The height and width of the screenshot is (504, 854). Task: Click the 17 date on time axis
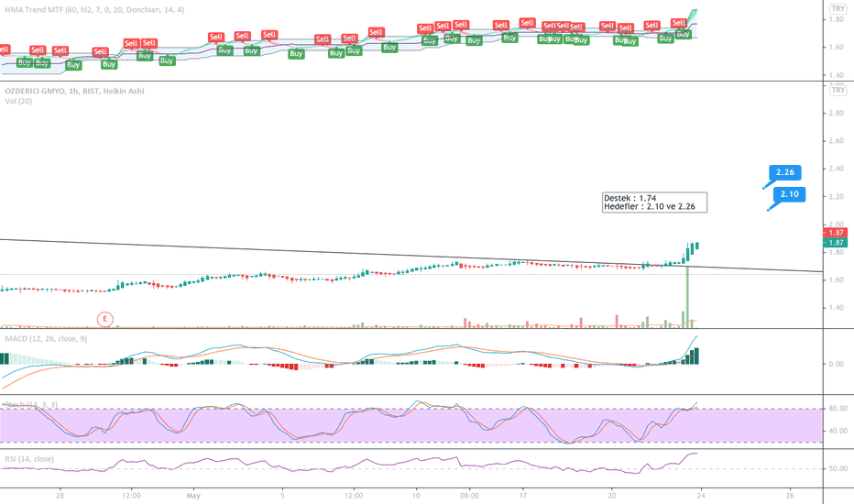click(x=523, y=496)
